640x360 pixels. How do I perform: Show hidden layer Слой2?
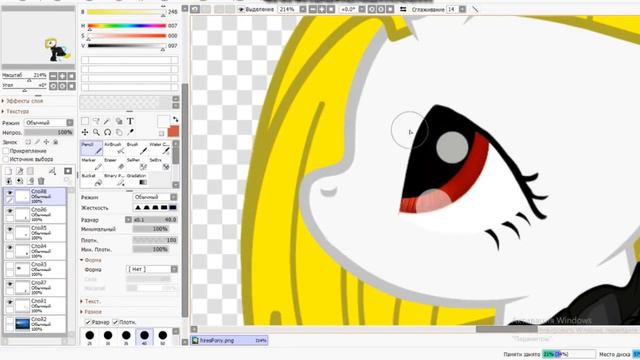point(10,320)
